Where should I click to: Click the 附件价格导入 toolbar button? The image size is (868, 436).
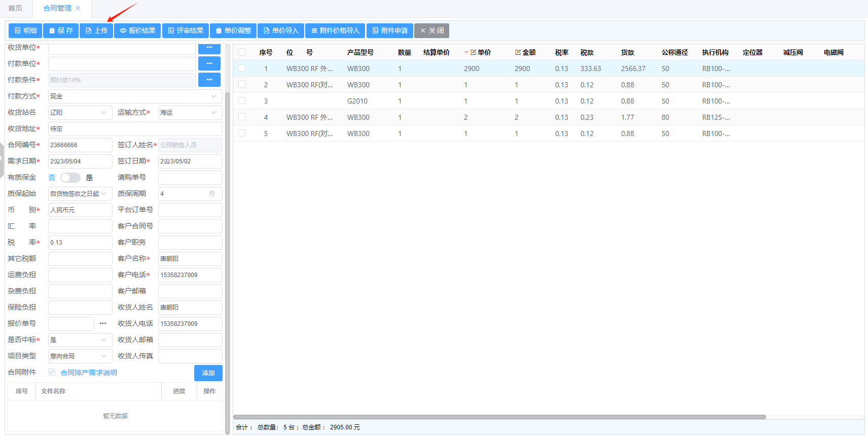(x=335, y=31)
